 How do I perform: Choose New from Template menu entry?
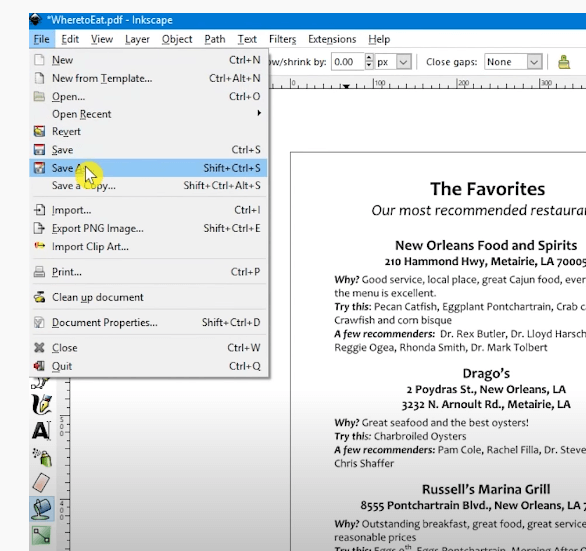click(x=148, y=78)
